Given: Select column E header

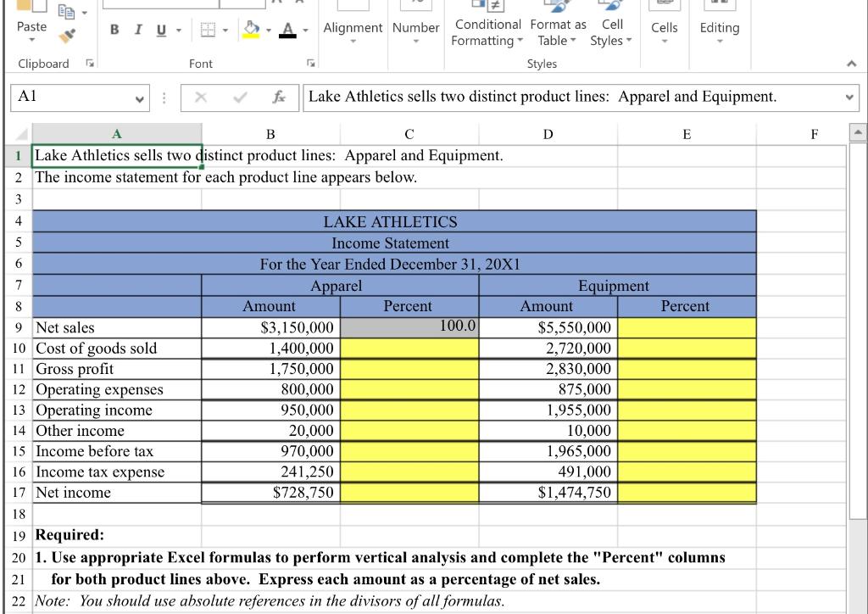Looking at the screenshot, I should coord(687,134).
